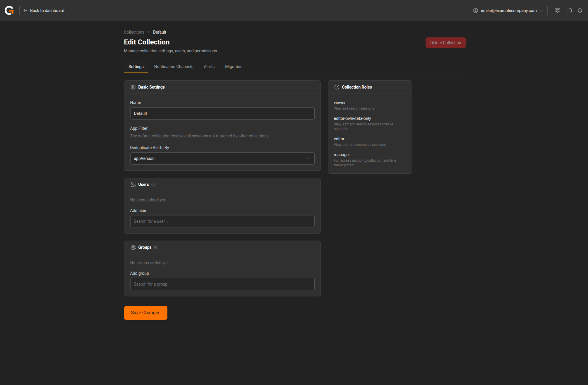This screenshot has height=385, width=588.
Task: Click the appVersion dropdown chevron arrow
Action: click(308, 158)
